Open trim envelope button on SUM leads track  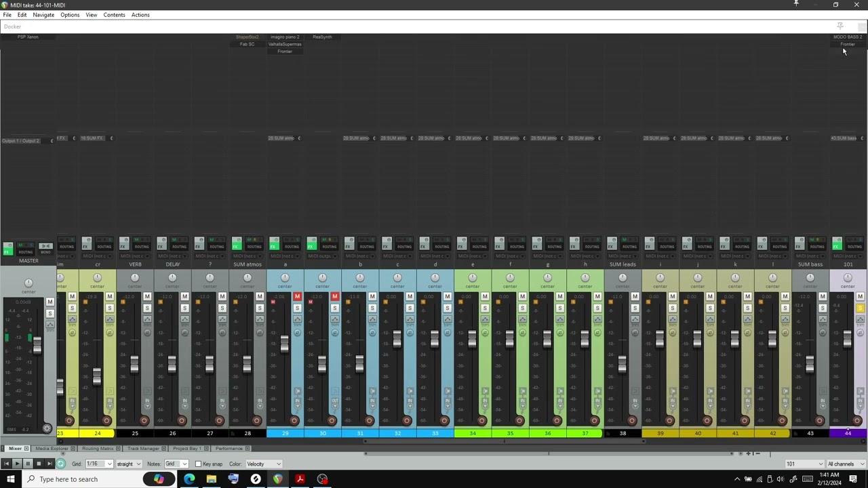click(x=635, y=319)
